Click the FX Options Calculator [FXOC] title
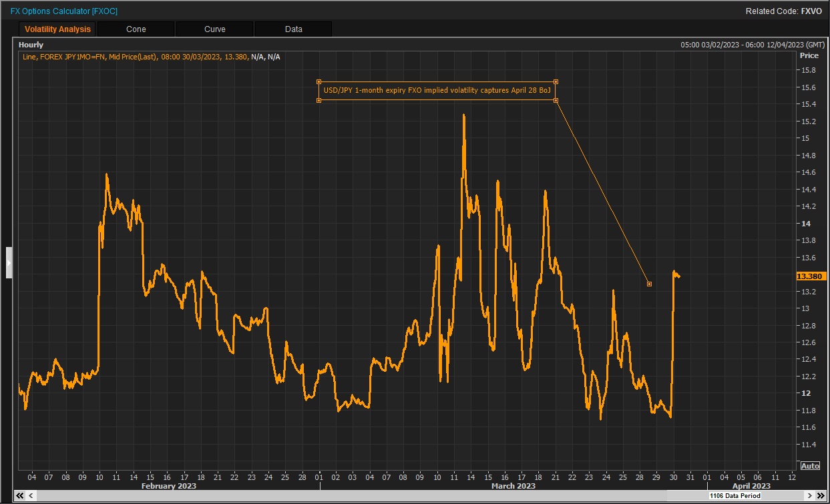830x504 pixels. (x=63, y=11)
